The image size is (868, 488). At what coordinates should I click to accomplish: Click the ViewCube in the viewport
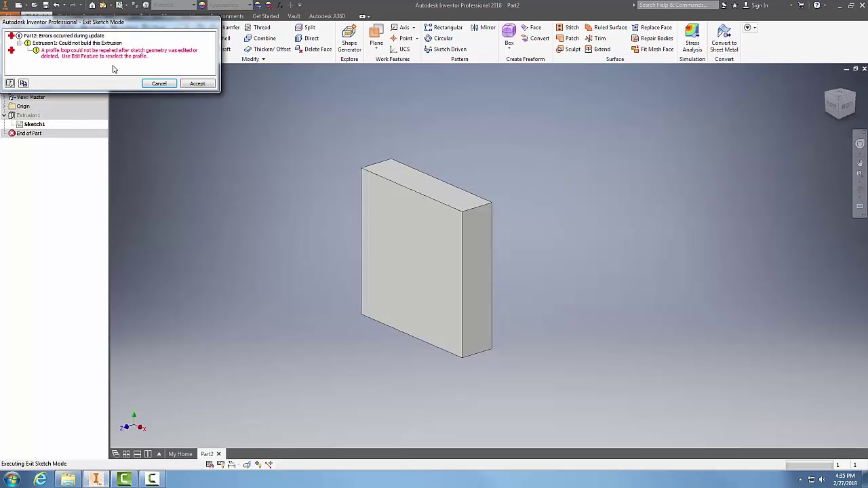tap(840, 104)
